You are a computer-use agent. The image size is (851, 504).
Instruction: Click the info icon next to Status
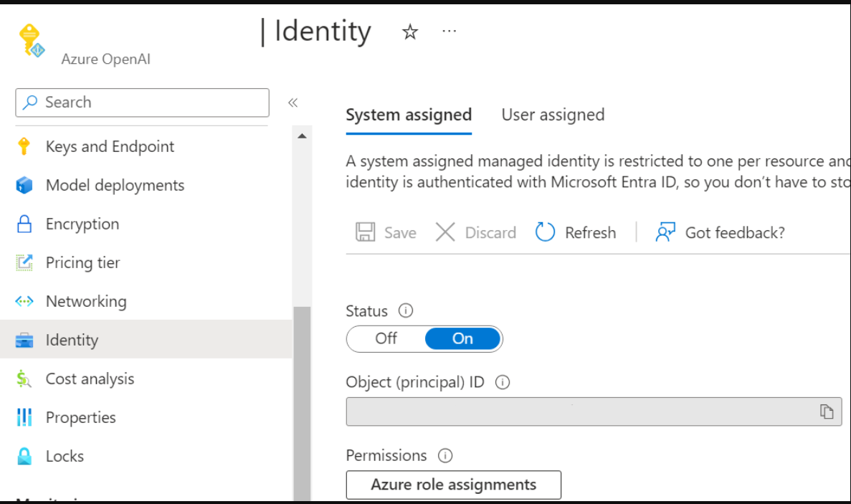(406, 311)
